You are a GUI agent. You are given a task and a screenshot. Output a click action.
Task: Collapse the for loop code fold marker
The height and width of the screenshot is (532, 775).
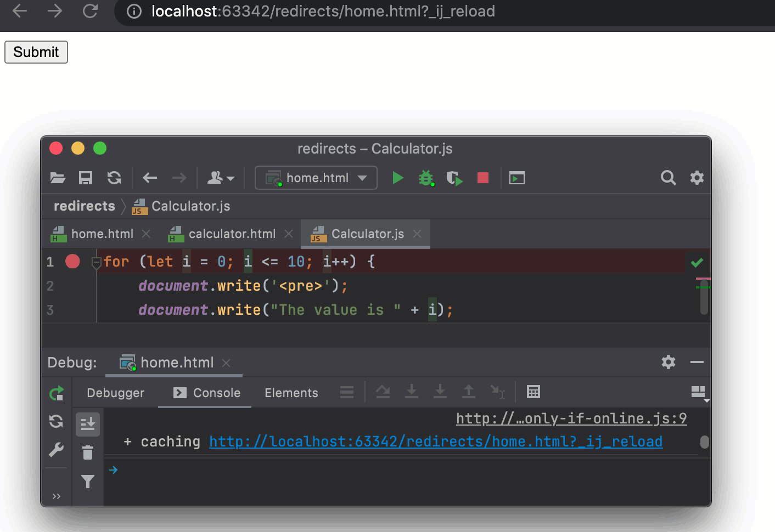97,263
